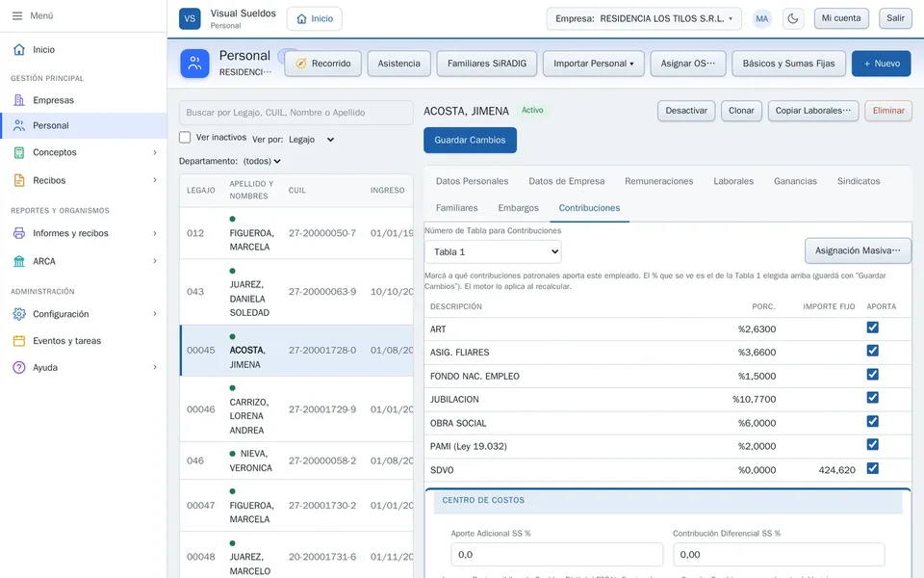Image resolution: width=924 pixels, height=578 pixels.
Task: Click the Guardar Cambios button
Action: click(471, 141)
